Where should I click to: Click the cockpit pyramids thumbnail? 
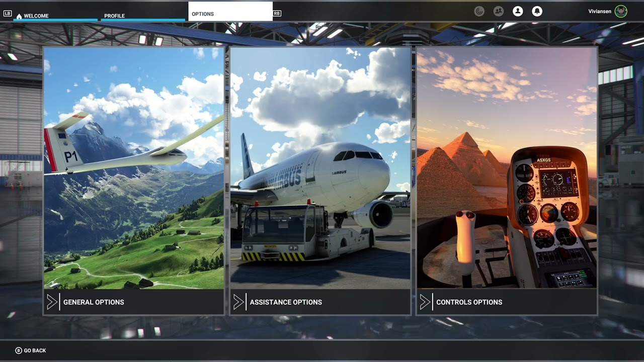coord(507,168)
